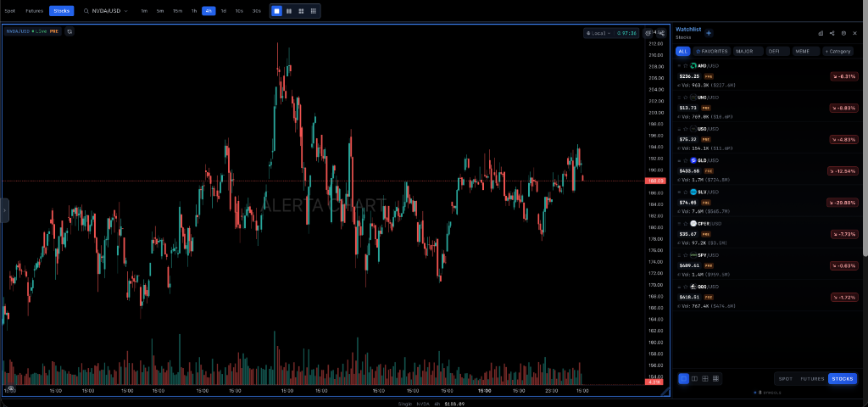
Task: Close the Watchlist panel
Action: click(854, 33)
